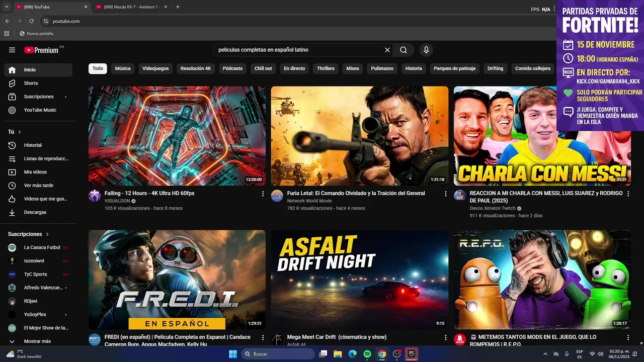This screenshot has height=362, width=644.
Task: Open TyC Sports subscription
Action: coord(38,275)
